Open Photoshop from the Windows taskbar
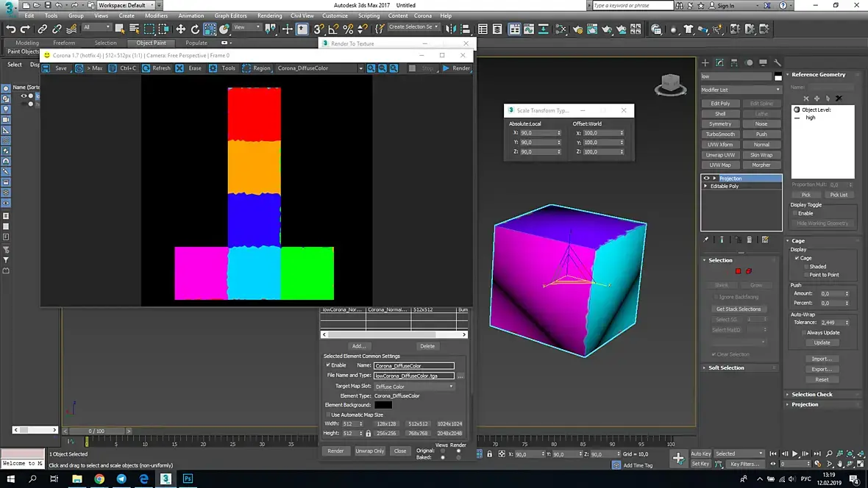 tap(188, 478)
